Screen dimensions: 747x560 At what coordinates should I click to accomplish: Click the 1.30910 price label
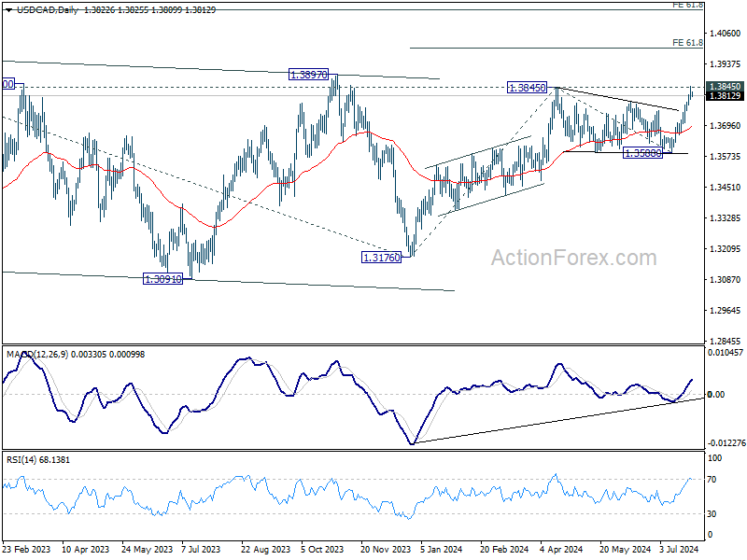tap(162, 279)
